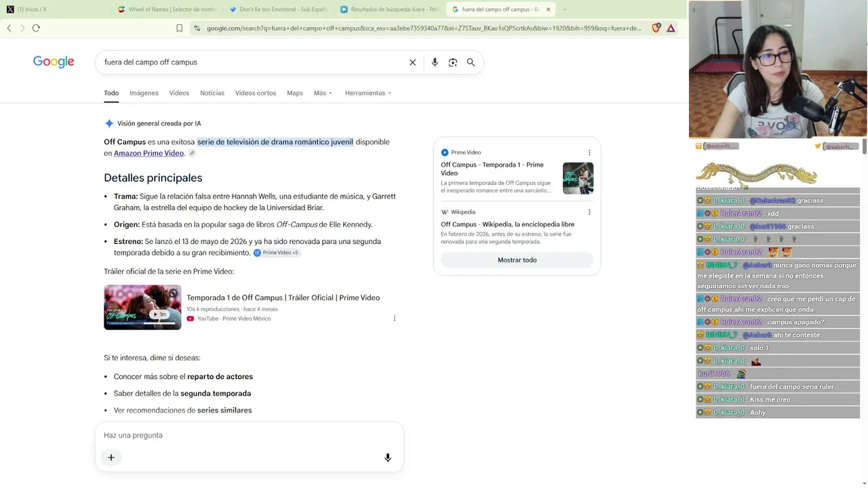Use the microphone in the ask box
The image size is (868, 488).
pyautogui.click(x=388, y=457)
